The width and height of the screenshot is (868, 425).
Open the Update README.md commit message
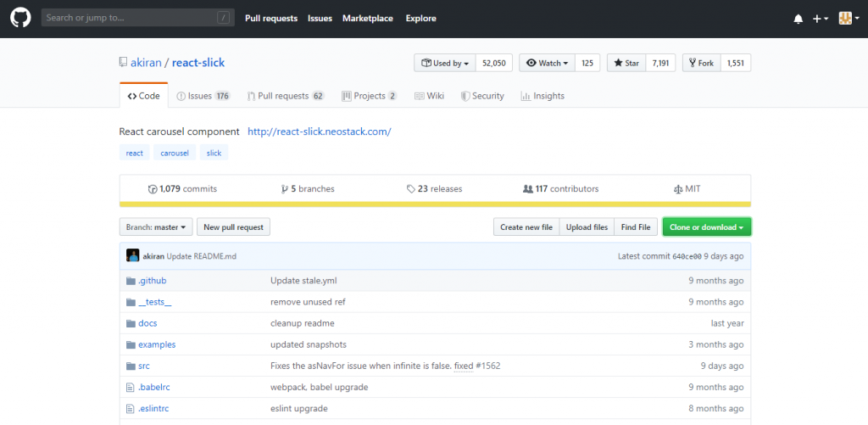[202, 256]
